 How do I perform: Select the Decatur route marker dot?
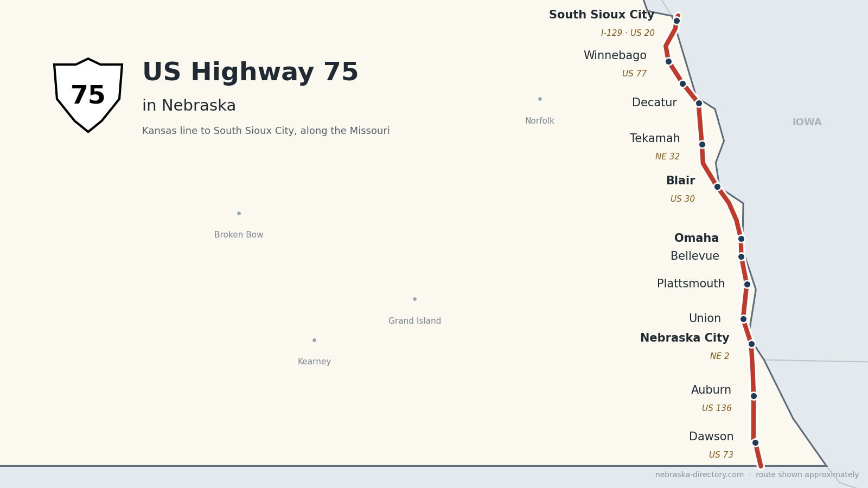pyautogui.click(x=699, y=103)
